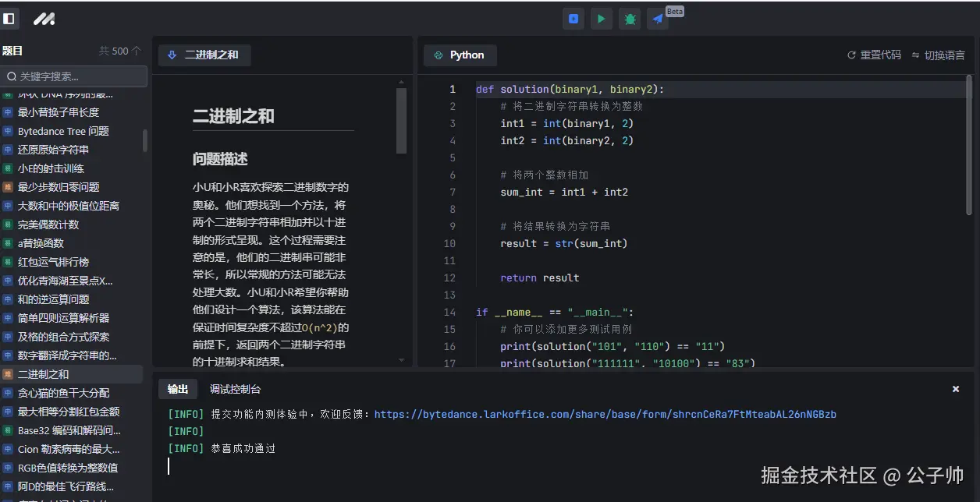Run the code with the green play icon

coord(601,18)
